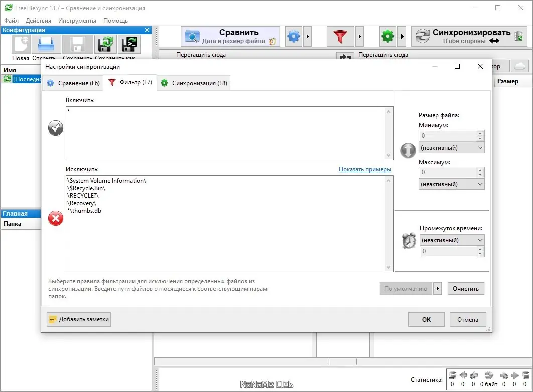533x392 pixels.
Task: Open the Действия menu
Action: click(38, 21)
